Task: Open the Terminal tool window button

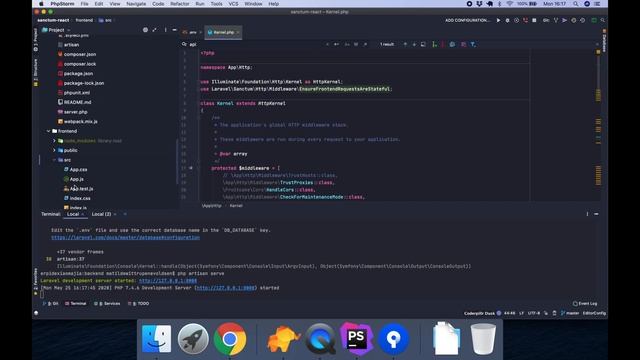Action: point(76,304)
